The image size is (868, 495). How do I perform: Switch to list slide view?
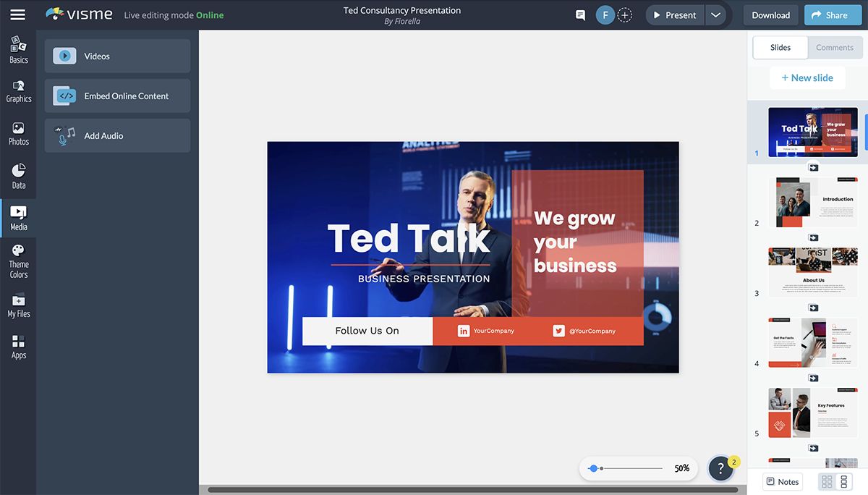843,482
